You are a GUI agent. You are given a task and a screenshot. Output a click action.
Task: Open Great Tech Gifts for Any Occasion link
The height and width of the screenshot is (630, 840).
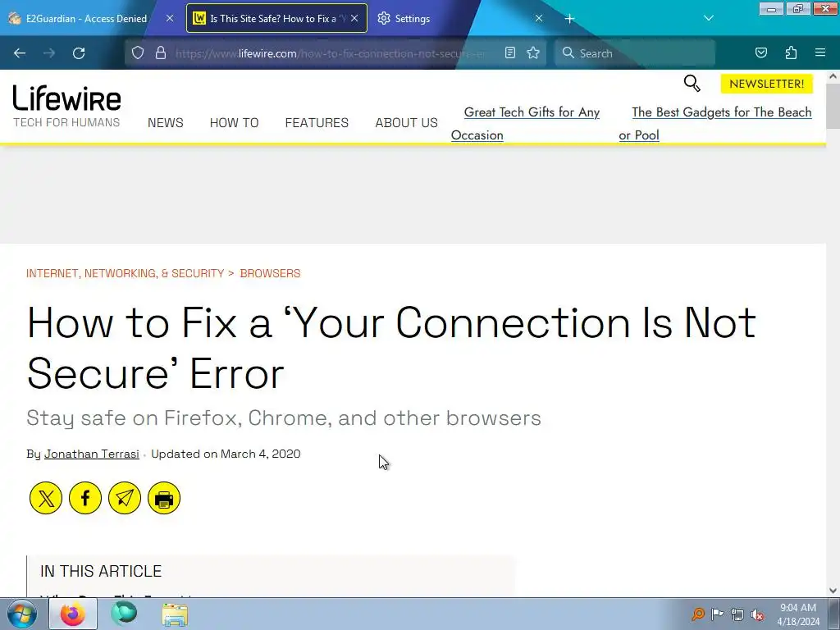pyautogui.click(x=526, y=123)
